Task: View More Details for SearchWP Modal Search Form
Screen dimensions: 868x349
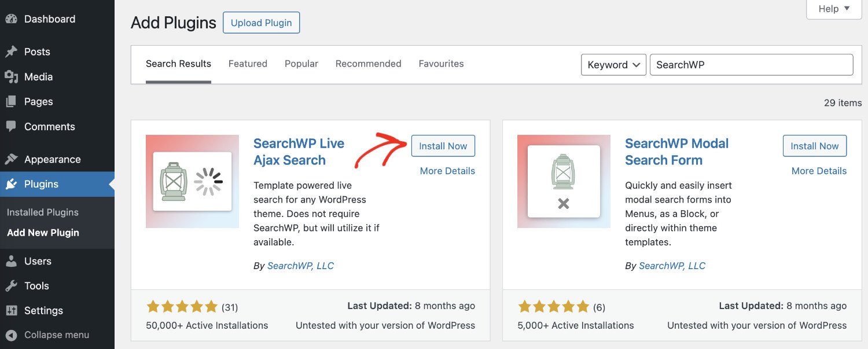Action: tap(819, 171)
